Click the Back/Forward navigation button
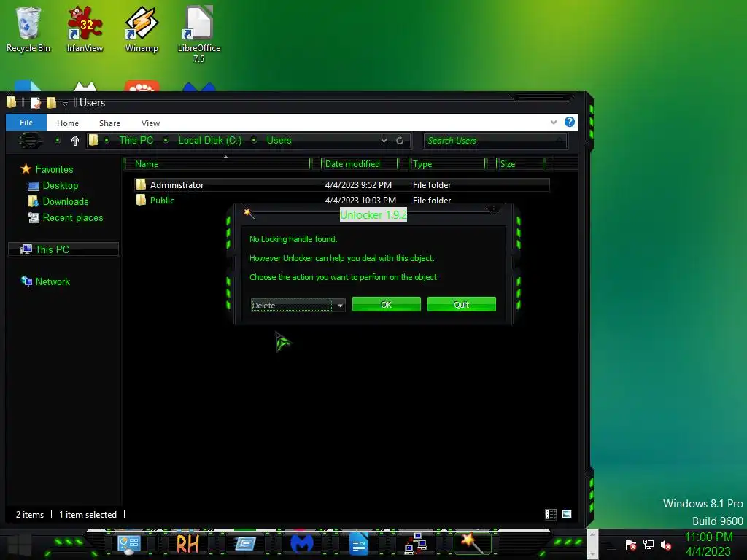 coord(29,141)
